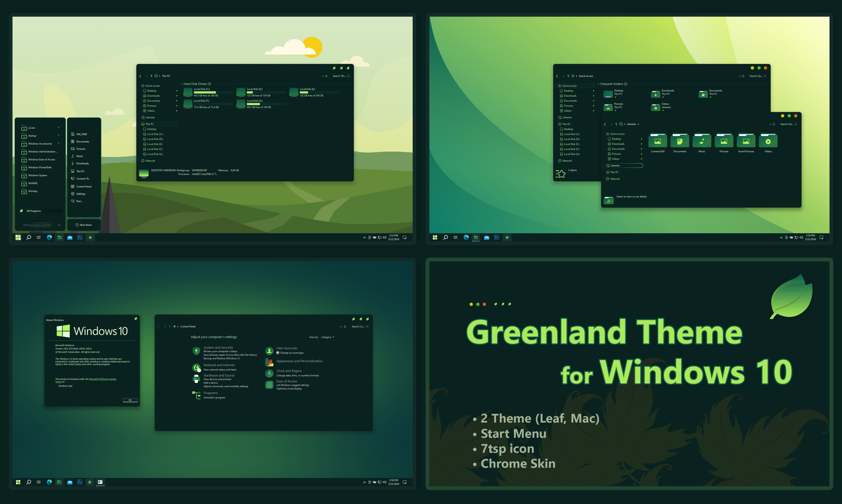Open the Camera Roll folder in Libraries
The image size is (842, 504).
[x=658, y=140]
